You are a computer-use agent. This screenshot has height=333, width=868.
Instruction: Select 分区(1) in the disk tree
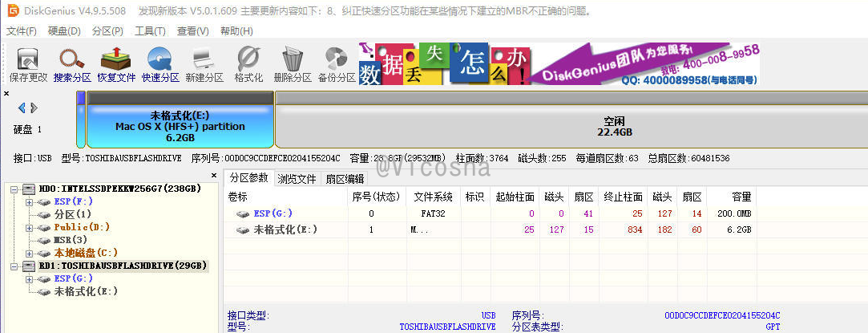[72, 214]
